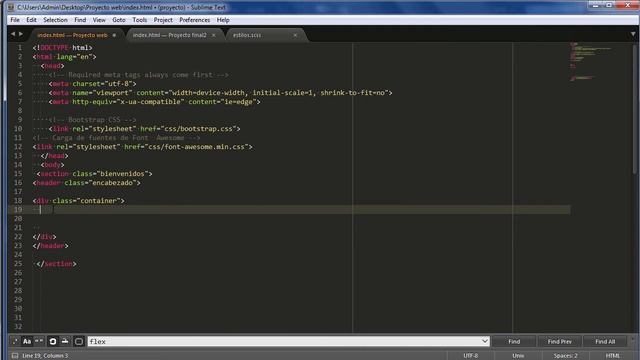Change file encoding UTF-8 in status bar

pyautogui.click(x=471, y=356)
